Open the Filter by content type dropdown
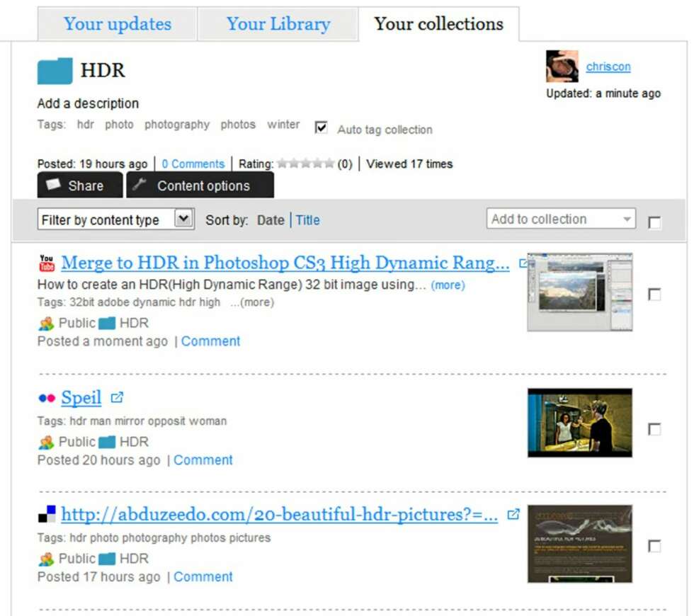 116,219
